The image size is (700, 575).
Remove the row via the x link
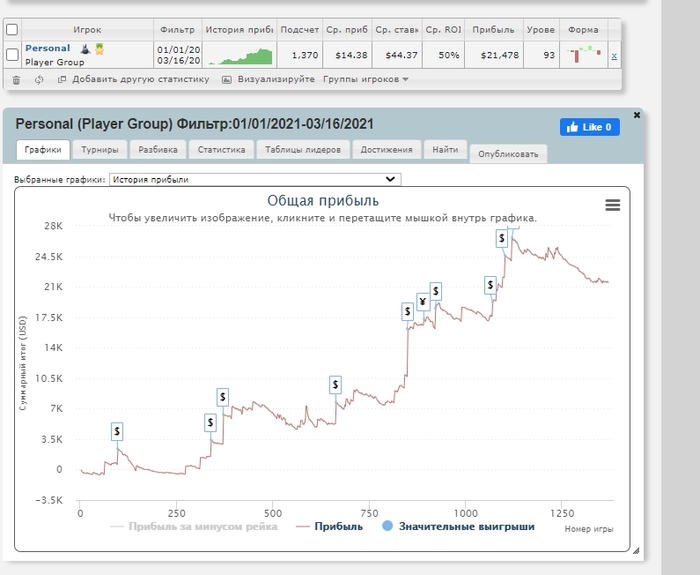[614, 56]
